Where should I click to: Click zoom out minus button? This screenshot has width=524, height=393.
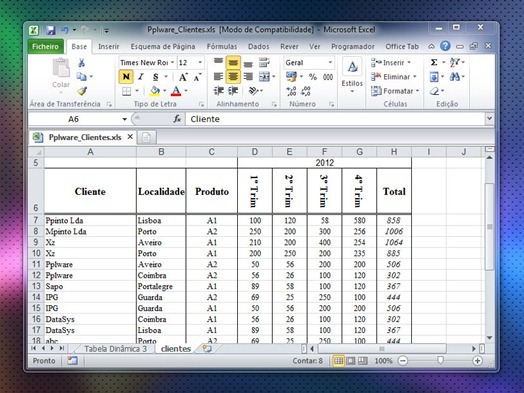(403, 361)
